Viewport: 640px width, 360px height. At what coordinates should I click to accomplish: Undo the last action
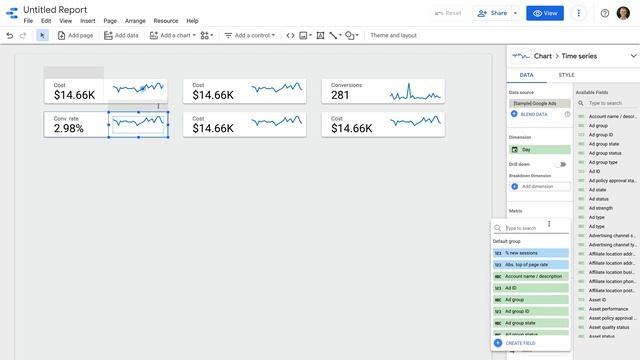pyautogui.click(x=10, y=36)
